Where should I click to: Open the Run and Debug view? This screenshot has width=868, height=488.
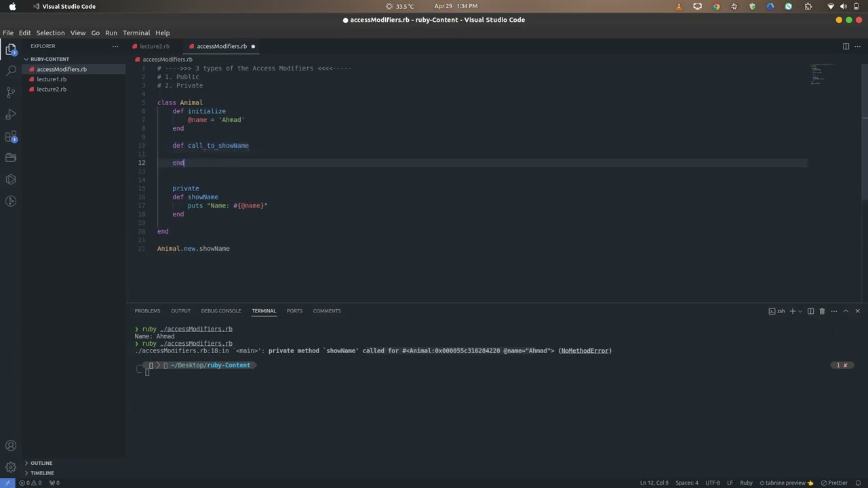11,114
